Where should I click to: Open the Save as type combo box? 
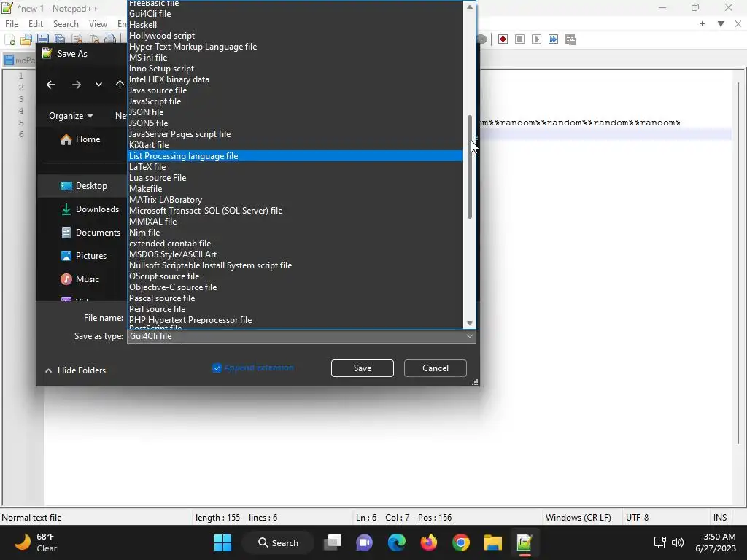(x=301, y=336)
